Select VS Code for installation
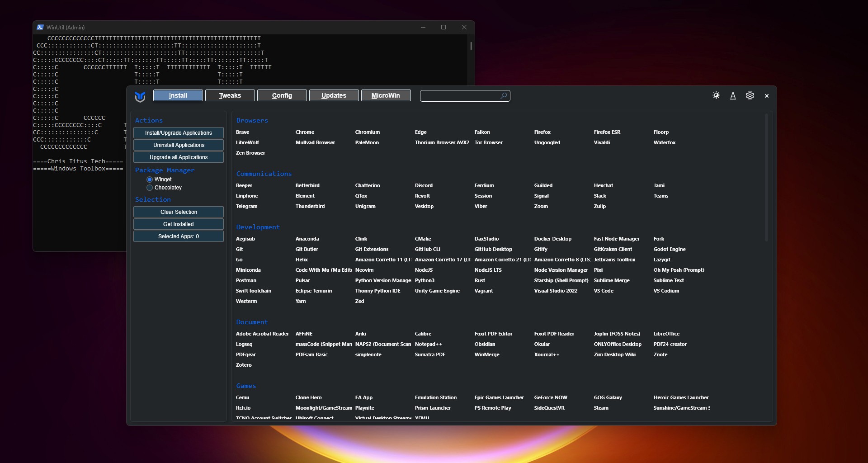 click(x=603, y=291)
